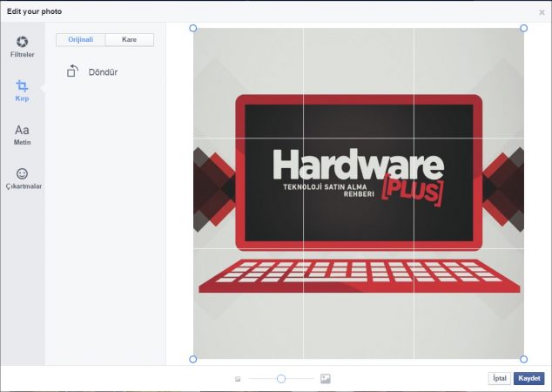552x392 pixels.
Task: Select the Orijinali aspect ratio tab
Action: (x=81, y=40)
